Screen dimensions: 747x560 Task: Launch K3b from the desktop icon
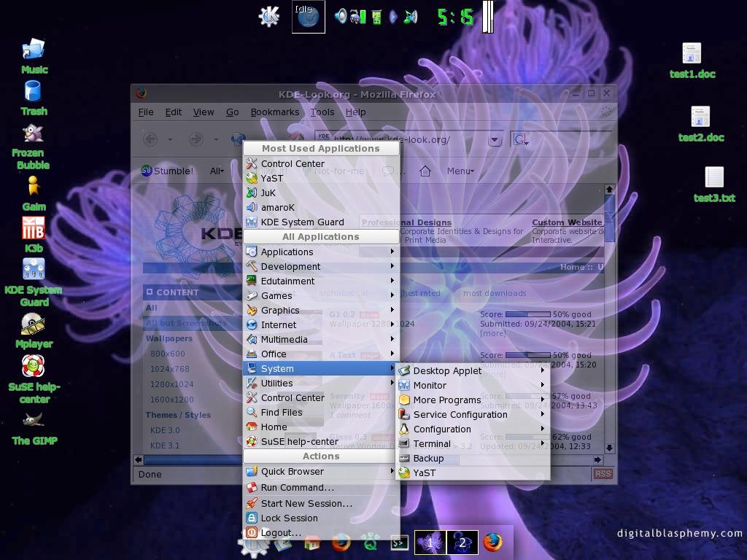34,227
